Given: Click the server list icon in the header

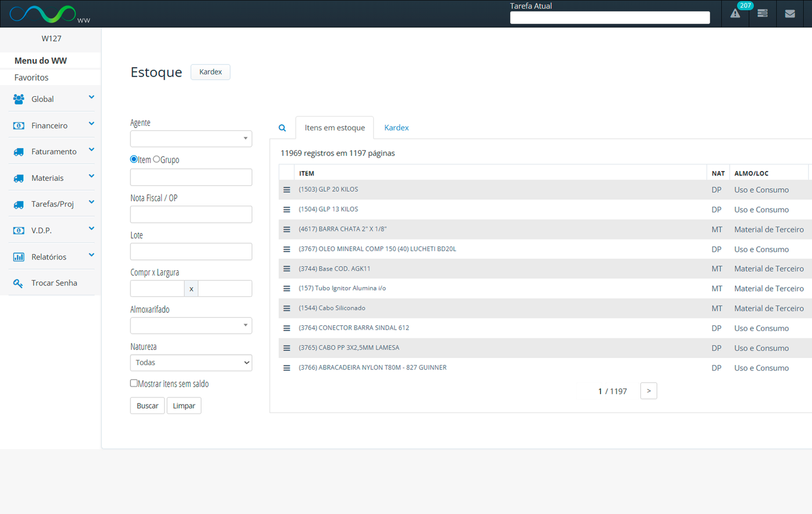Looking at the screenshot, I should pyautogui.click(x=762, y=14).
